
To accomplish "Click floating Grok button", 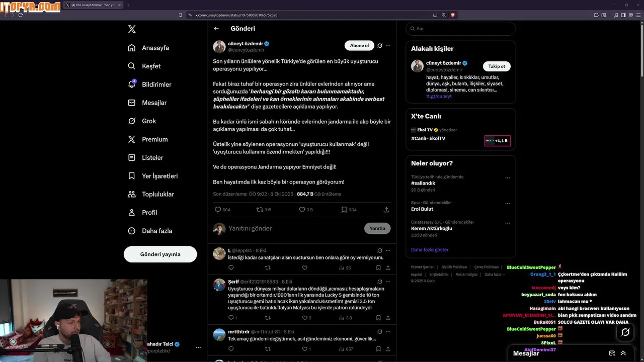I will [x=625, y=332].
